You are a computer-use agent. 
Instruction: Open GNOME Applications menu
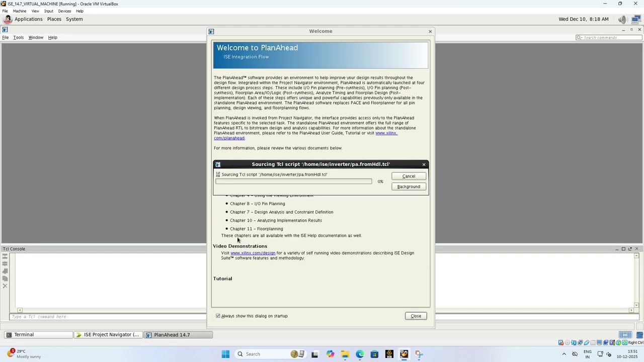pos(28,19)
